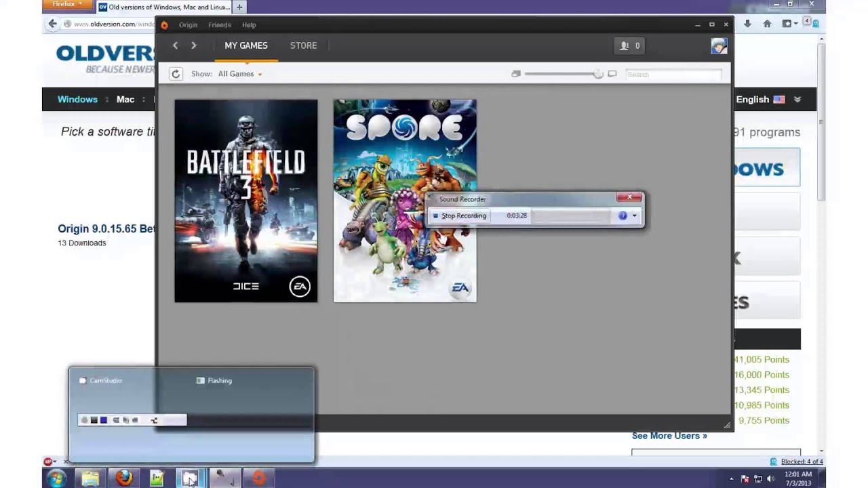The width and height of the screenshot is (868, 488).
Task: Click Sound Recorder level progress bar
Action: pyautogui.click(x=571, y=216)
